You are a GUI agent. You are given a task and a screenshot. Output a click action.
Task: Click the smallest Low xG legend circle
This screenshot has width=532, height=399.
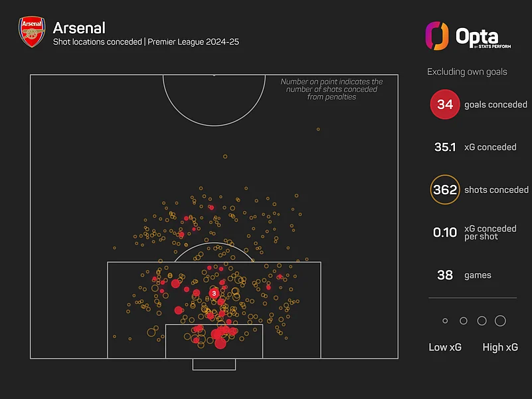[x=445, y=321]
